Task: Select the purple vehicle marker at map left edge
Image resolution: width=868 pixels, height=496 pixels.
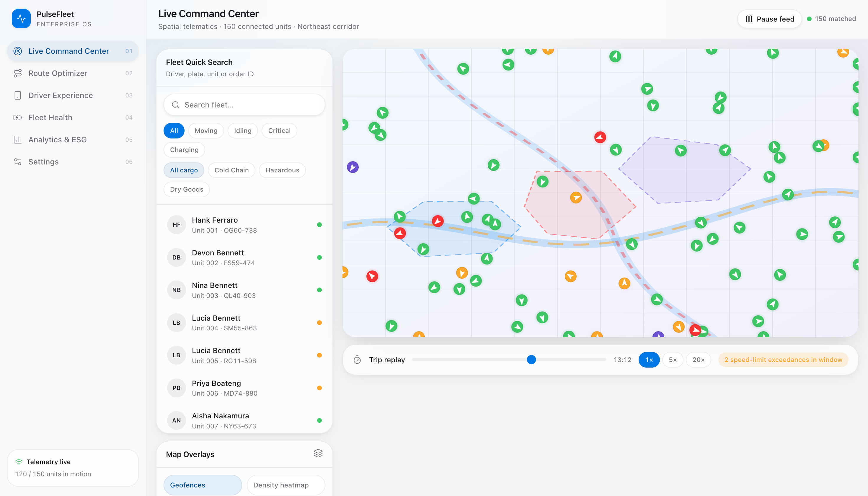Action: coord(353,167)
